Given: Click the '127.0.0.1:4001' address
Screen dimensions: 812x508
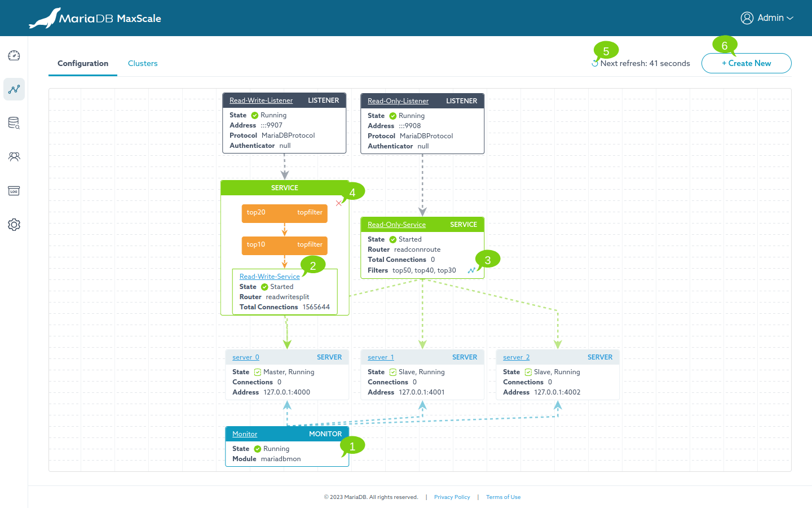Looking at the screenshot, I should [422, 392].
